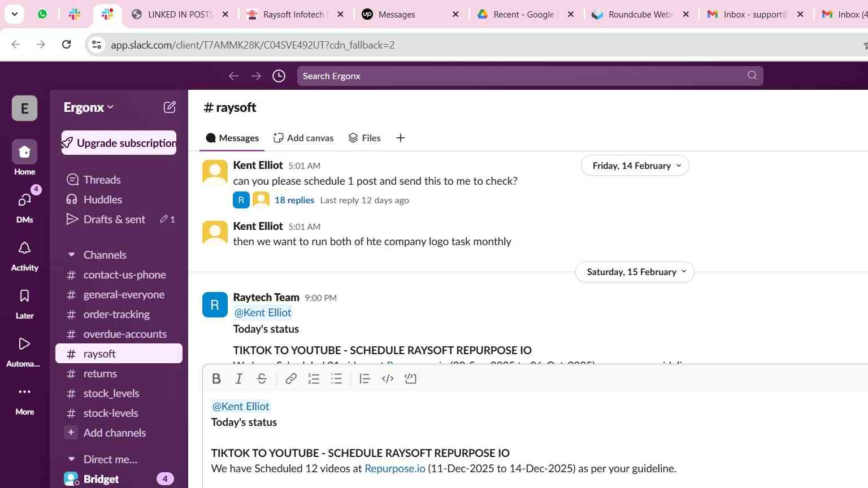This screenshot has height=488, width=868.
Task: Open site information icon in address bar
Action: [x=97, y=45]
